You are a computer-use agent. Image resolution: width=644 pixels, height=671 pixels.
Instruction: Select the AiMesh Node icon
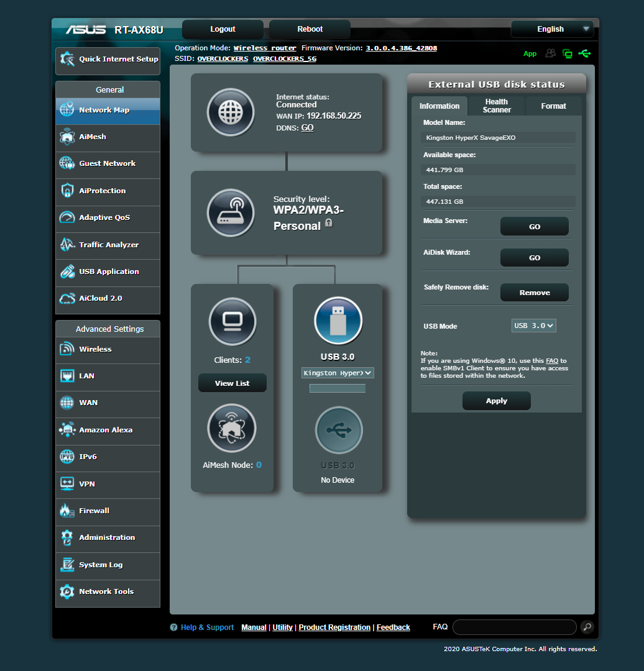[231, 428]
